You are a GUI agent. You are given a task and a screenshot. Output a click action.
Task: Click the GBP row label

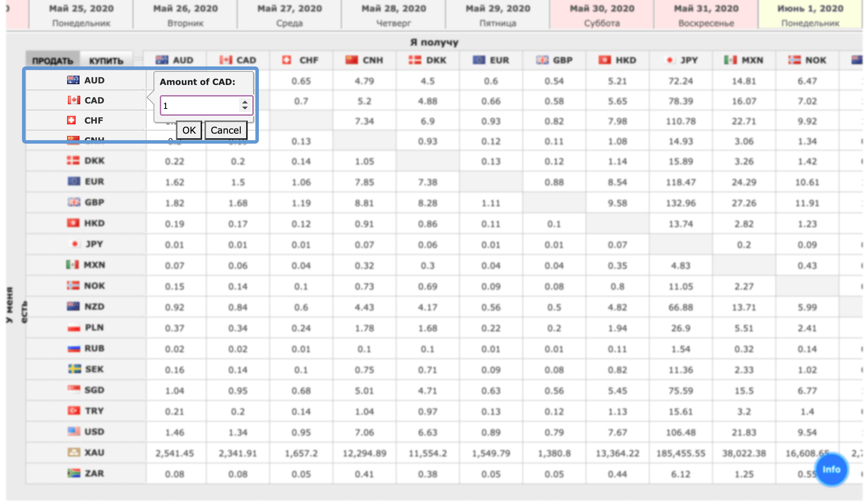(94, 202)
